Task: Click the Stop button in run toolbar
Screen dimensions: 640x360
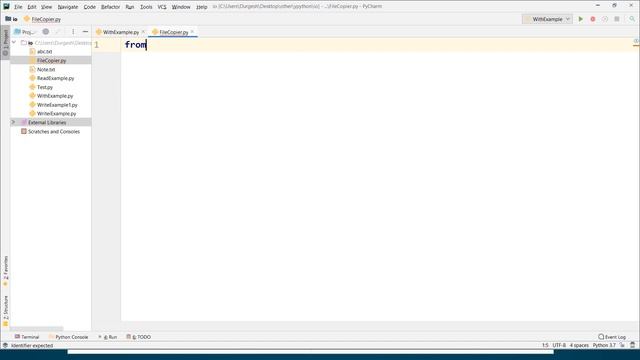Action: pos(617,19)
